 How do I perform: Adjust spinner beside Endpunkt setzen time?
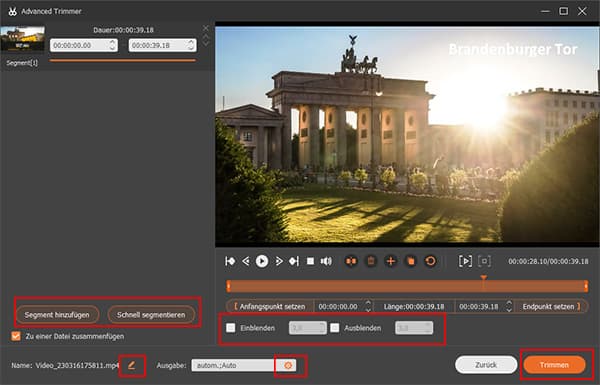point(509,306)
